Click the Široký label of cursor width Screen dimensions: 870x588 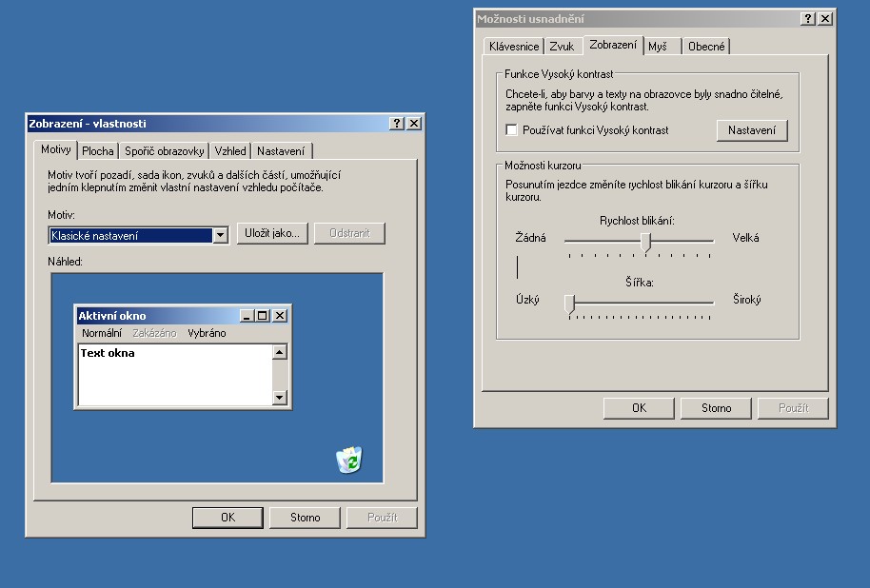(x=747, y=300)
